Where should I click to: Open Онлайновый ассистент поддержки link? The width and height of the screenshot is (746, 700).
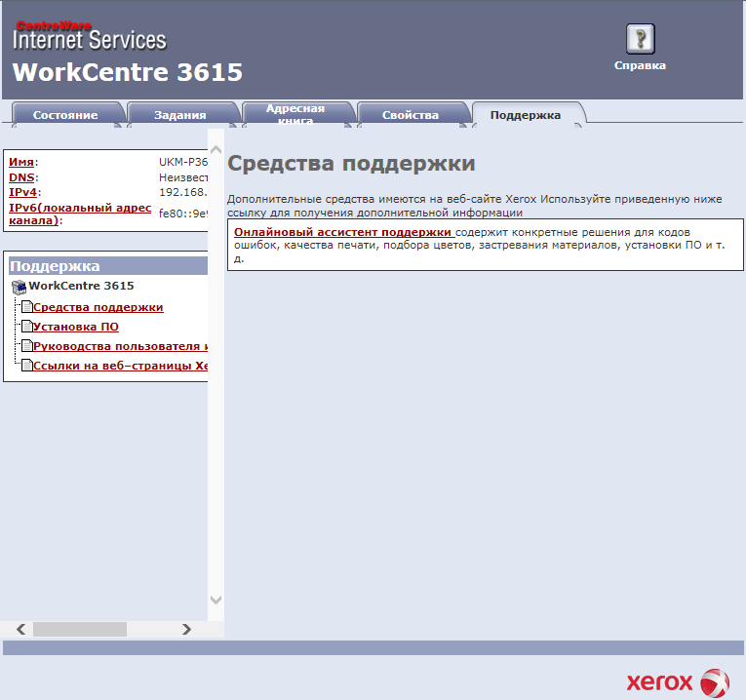click(342, 232)
